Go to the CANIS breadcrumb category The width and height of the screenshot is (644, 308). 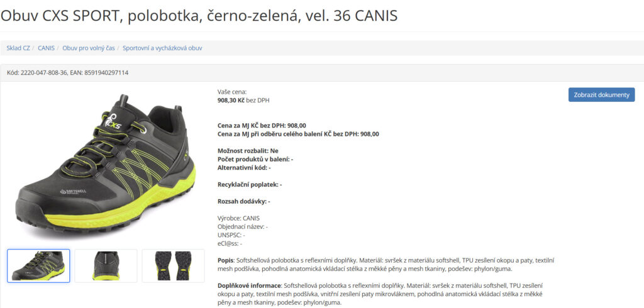point(46,48)
